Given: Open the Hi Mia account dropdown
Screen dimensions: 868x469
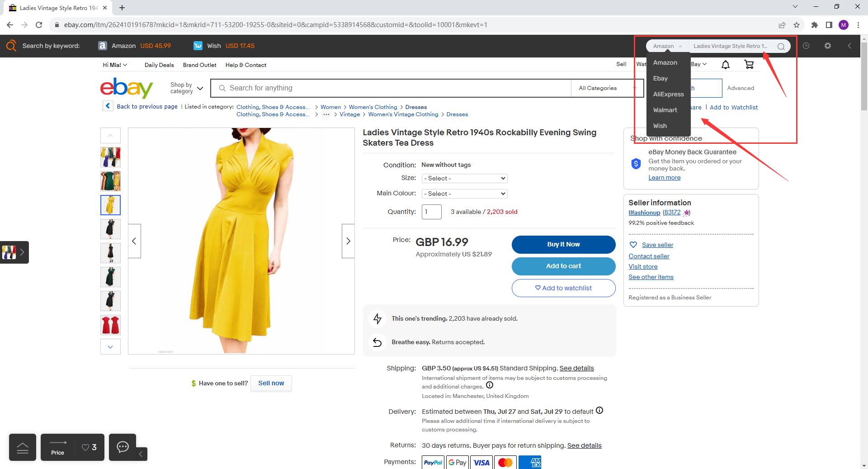Looking at the screenshot, I should click(115, 65).
